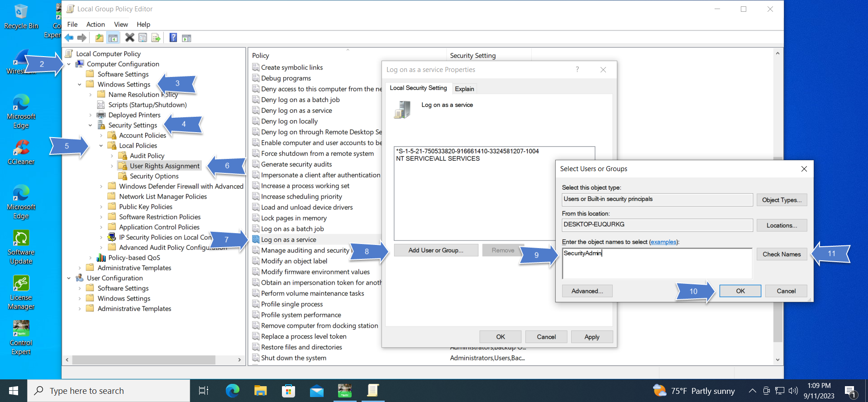Click the Task View taskbar icon

pyautogui.click(x=204, y=391)
